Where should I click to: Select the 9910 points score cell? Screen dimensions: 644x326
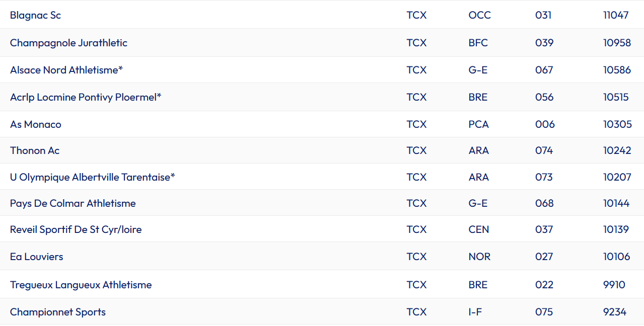[614, 285]
